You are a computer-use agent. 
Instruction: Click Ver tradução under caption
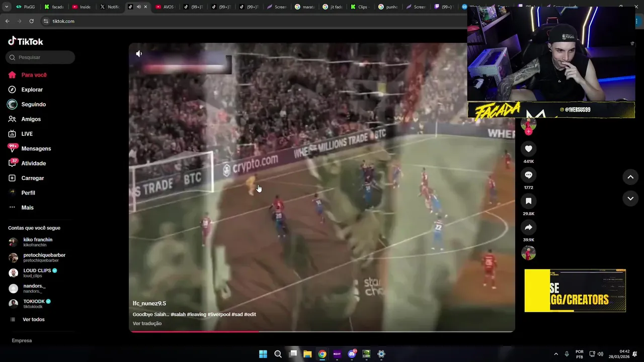[x=147, y=323]
